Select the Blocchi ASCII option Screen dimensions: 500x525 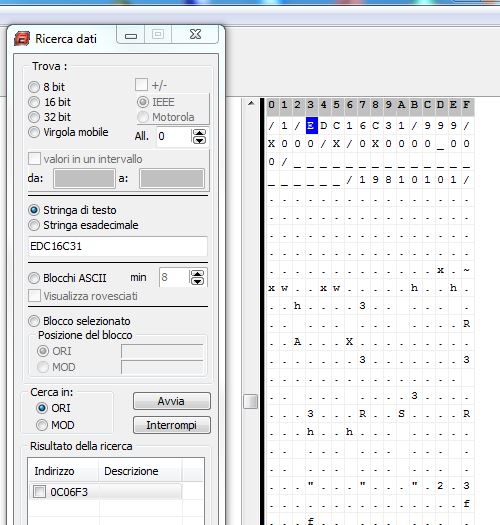point(34,278)
